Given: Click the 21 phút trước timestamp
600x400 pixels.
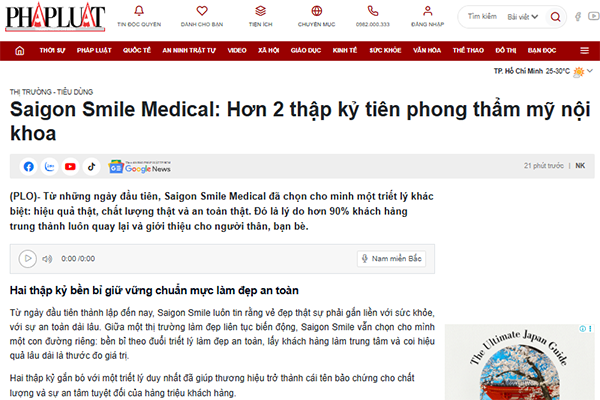Looking at the screenshot, I should tap(544, 166).
